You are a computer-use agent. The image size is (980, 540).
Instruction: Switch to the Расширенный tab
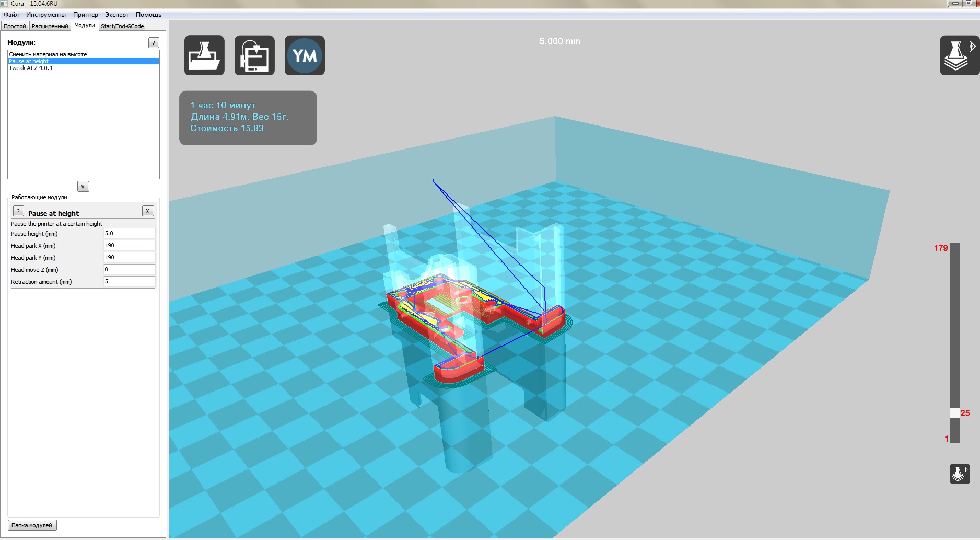click(x=50, y=26)
